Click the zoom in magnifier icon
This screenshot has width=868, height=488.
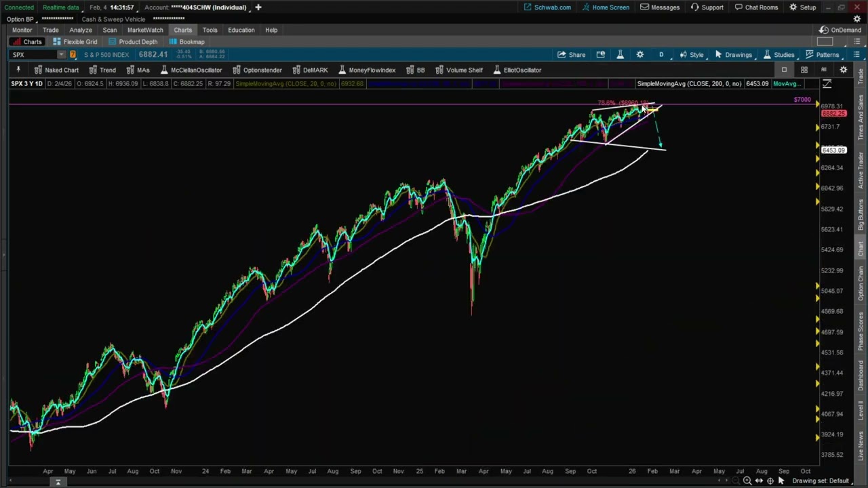[x=747, y=481]
